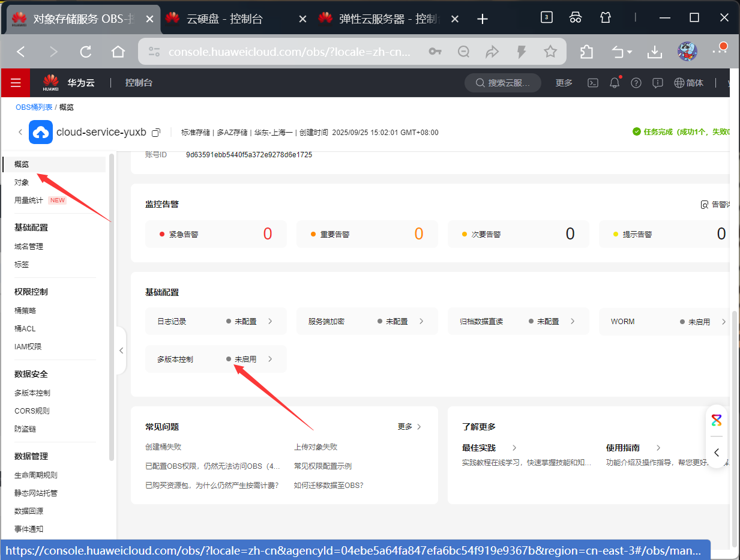Image resolution: width=740 pixels, height=560 pixels.
Task: Collapse the left sidebar with the handle
Action: (x=121, y=351)
